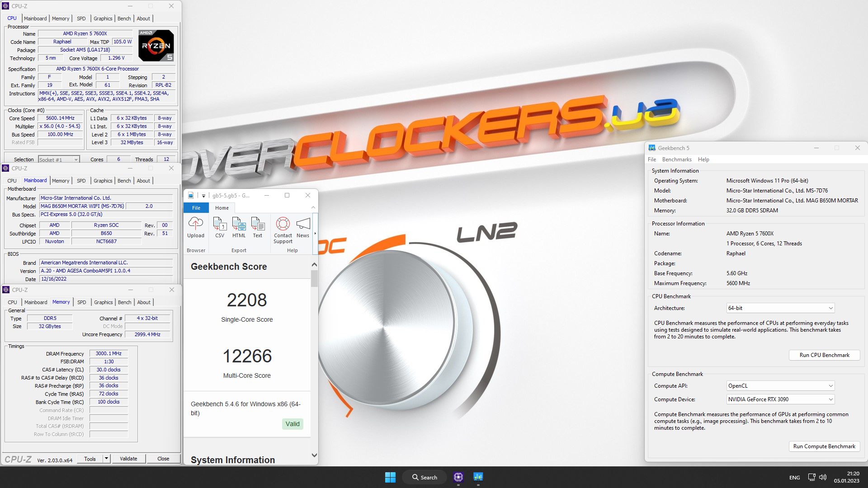
Task: Expand the ribbon overflow arrow beside News
Action: [x=315, y=234]
